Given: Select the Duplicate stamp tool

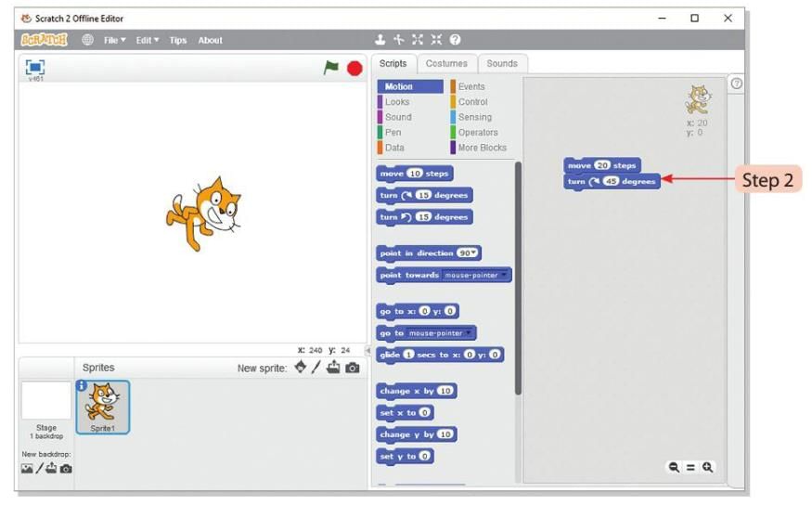Looking at the screenshot, I should pos(380,39).
